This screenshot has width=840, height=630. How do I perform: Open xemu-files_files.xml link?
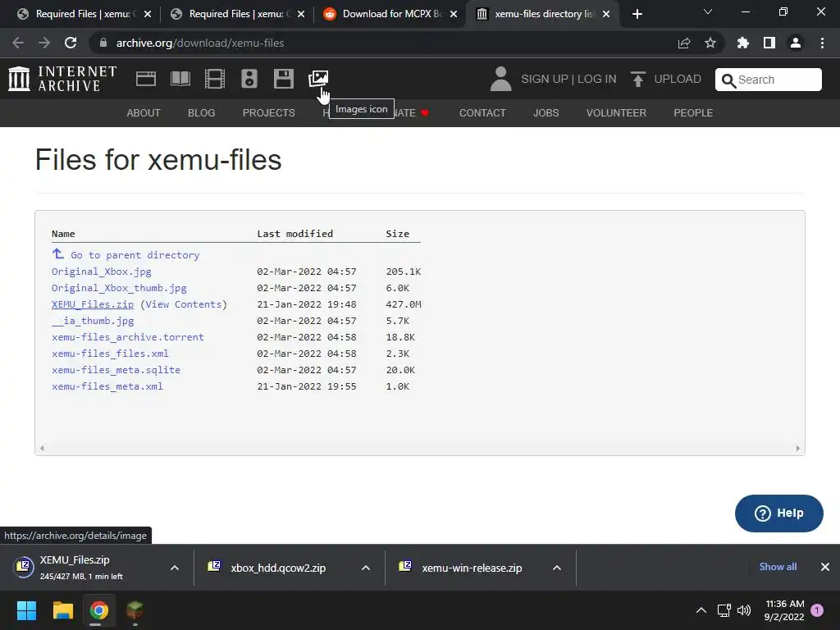[x=110, y=354]
